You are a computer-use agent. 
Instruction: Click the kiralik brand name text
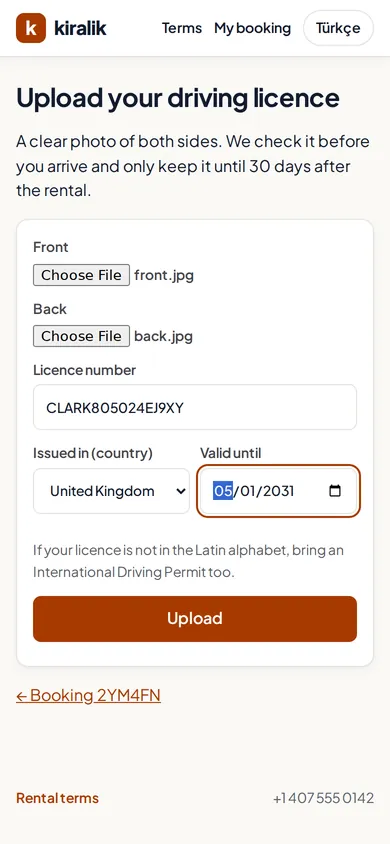tap(80, 28)
